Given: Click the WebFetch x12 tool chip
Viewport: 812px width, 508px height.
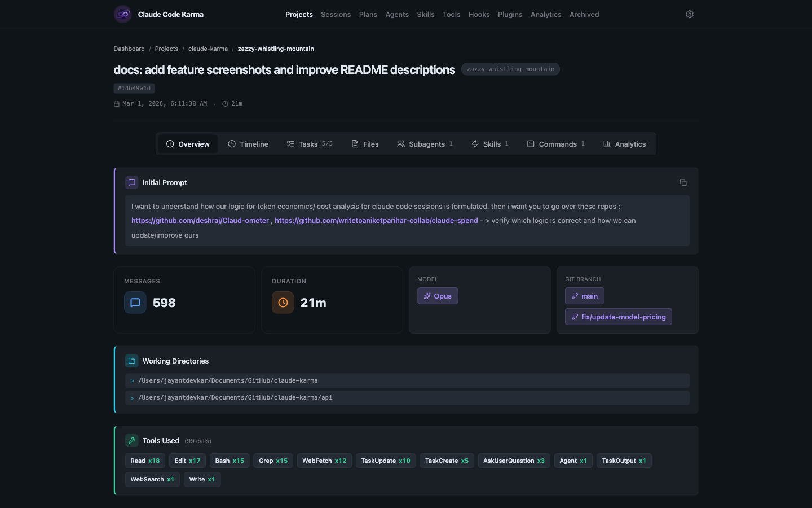Looking at the screenshot, I should tap(324, 461).
